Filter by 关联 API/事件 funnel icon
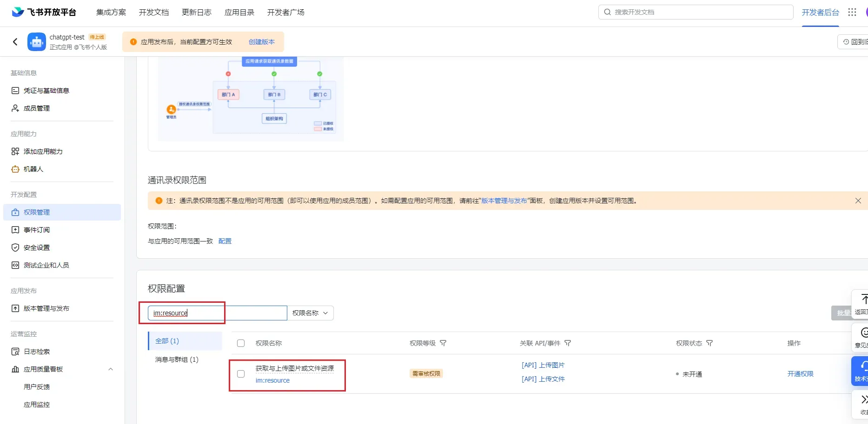This screenshot has height=424, width=868. pos(568,343)
